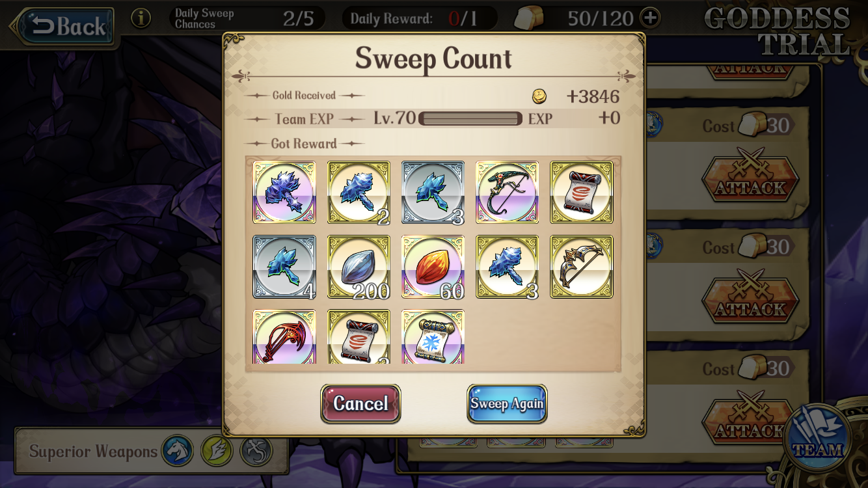Tap the Back button

pyautogui.click(x=64, y=26)
